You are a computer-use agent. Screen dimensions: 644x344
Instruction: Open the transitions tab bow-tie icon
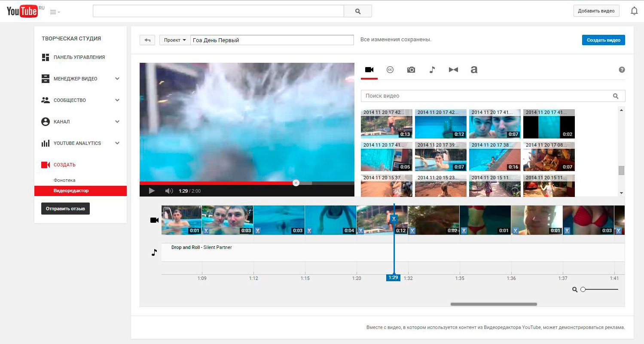pos(453,70)
